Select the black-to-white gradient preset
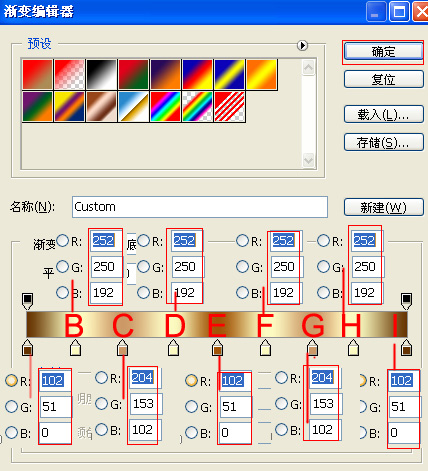The height and width of the screenshot is (471, 428). click(x=101, y=74)
